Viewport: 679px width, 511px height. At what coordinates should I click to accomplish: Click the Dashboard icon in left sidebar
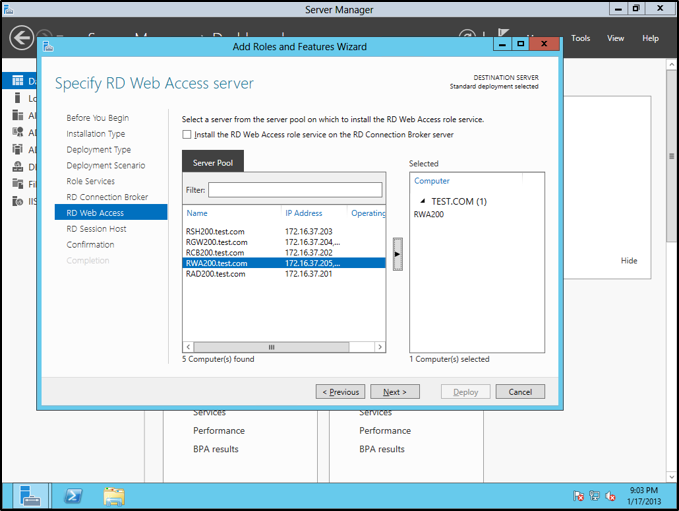pyautogui.click(x=18, y=81)
